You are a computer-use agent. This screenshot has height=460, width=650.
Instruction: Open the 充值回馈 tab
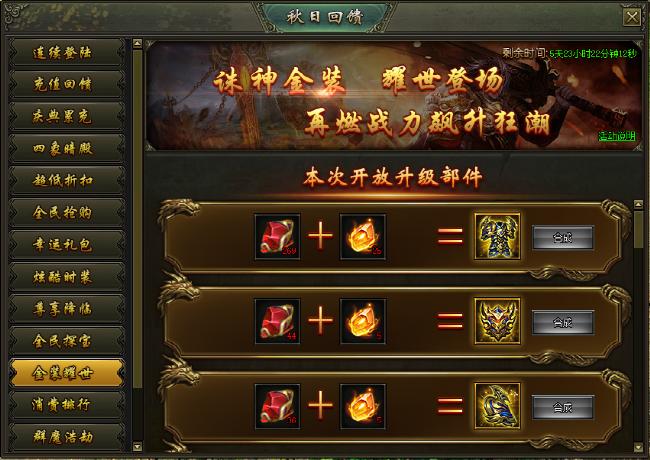click(x=66, y=84)
